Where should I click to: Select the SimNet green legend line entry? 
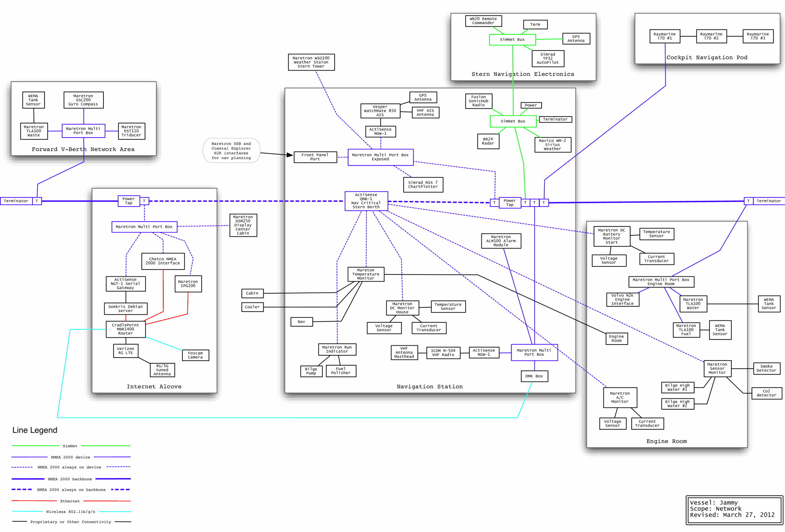coord(71,446)
